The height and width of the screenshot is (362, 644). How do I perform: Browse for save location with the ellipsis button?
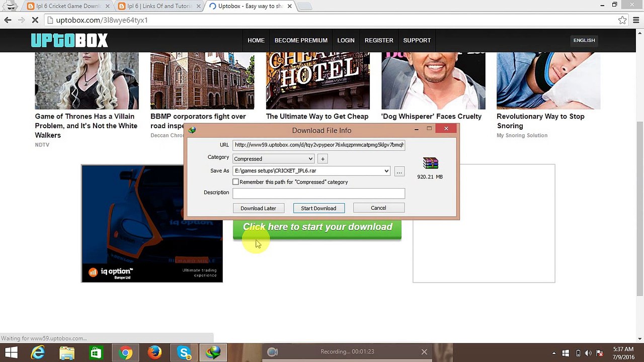point(399,171)
